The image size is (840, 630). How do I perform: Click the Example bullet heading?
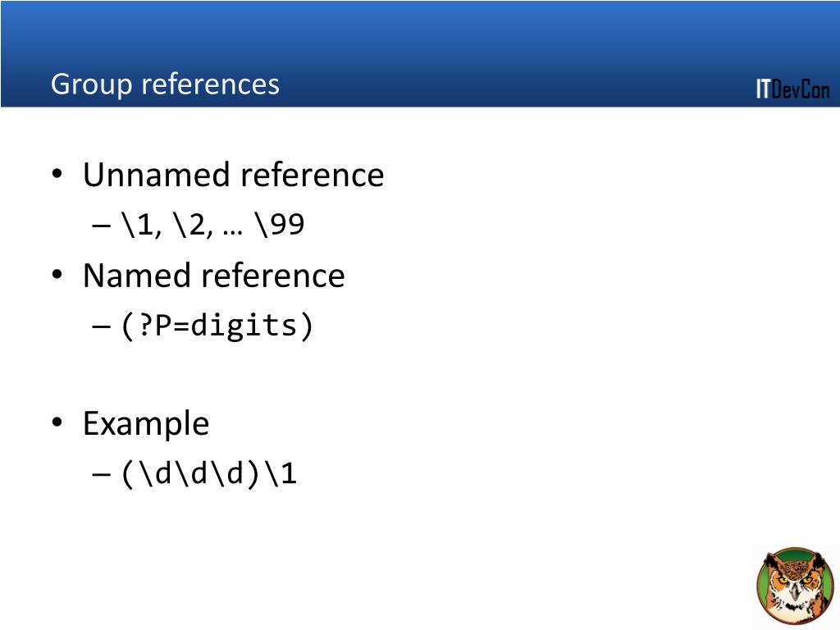(x=146, y=424)
